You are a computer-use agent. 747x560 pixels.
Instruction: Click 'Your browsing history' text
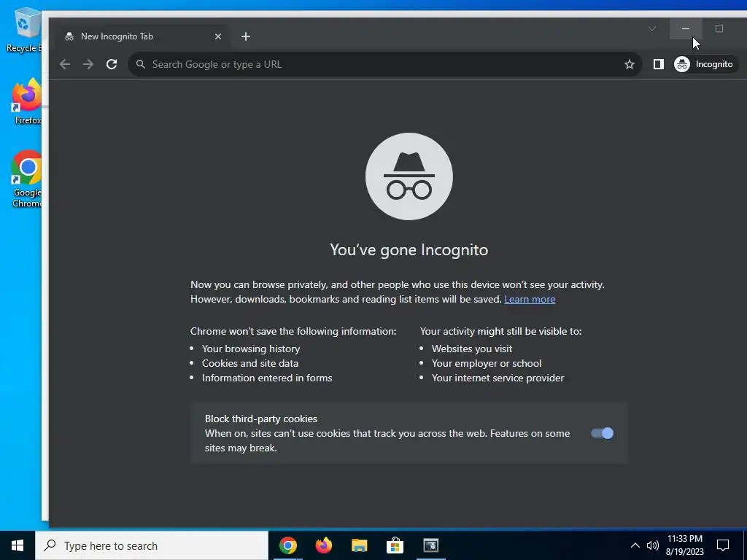[251, 349]
